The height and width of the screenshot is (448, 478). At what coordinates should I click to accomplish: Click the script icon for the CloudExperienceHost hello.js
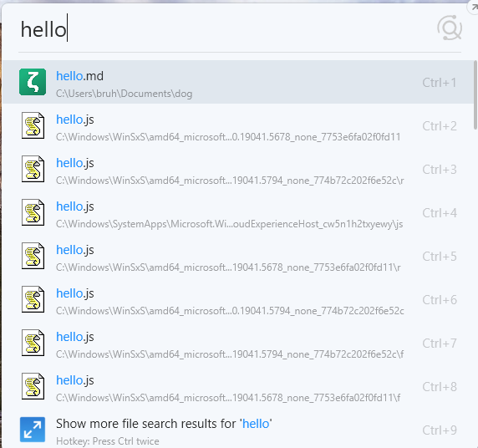point(33,212)
